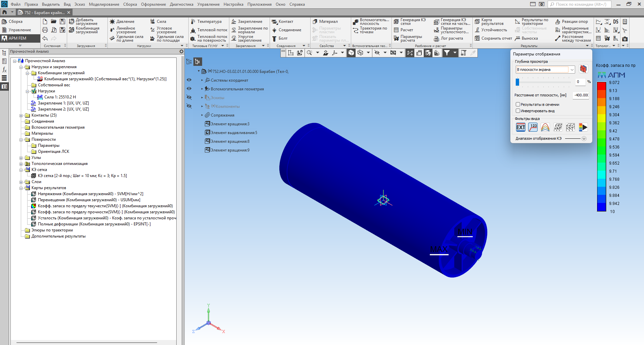This screenshot has height=345, width=644.
Task: Open Карта результатов results map
Action: click(x=477, y=22)
